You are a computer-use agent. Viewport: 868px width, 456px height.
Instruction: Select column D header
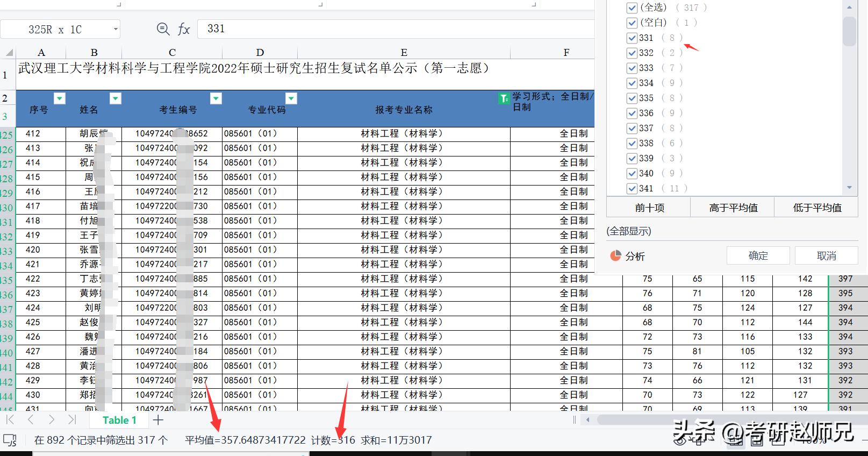(x=260, y=53)
